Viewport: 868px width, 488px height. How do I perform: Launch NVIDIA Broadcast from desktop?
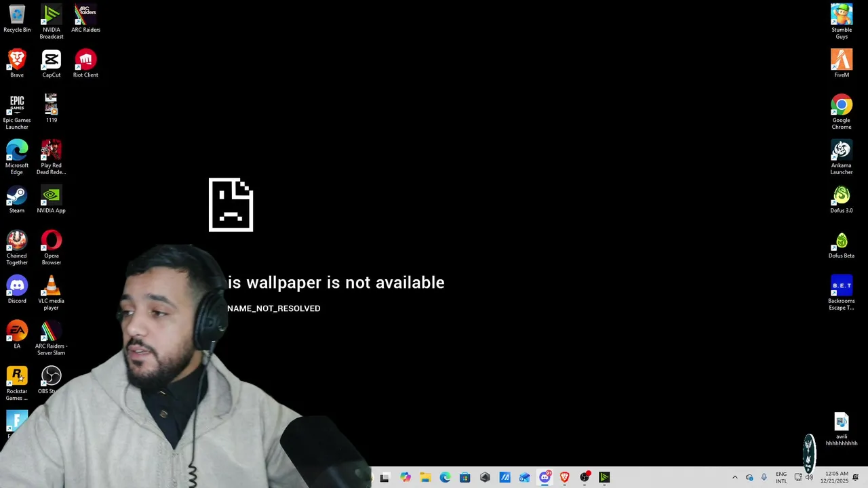pos(52,22)
